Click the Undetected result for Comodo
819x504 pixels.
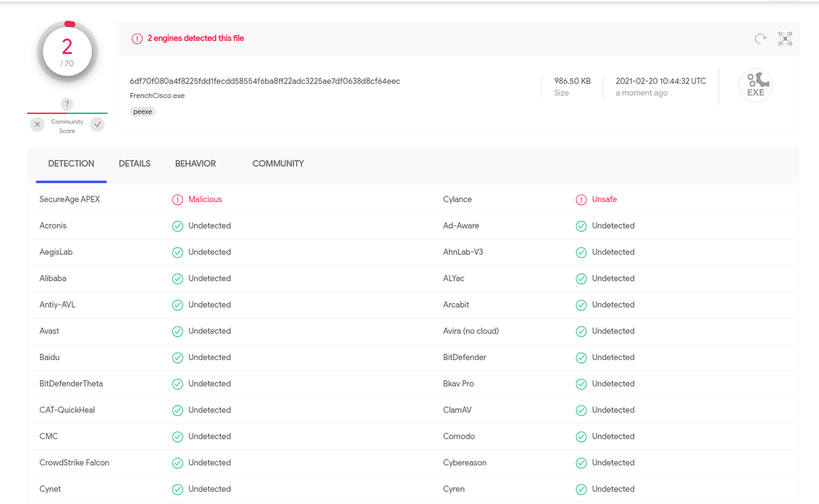point(614,436)
